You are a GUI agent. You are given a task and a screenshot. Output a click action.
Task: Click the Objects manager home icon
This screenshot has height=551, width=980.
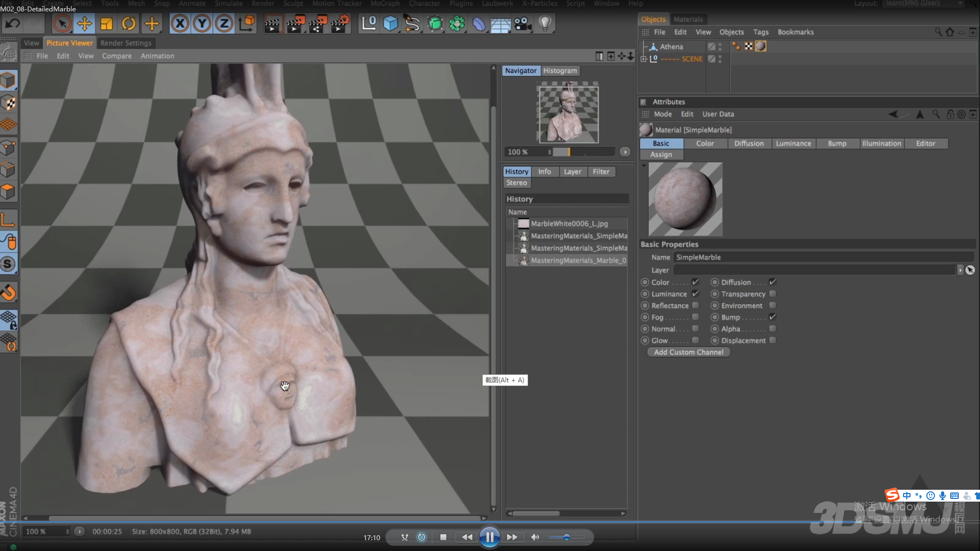coord(950,32)
